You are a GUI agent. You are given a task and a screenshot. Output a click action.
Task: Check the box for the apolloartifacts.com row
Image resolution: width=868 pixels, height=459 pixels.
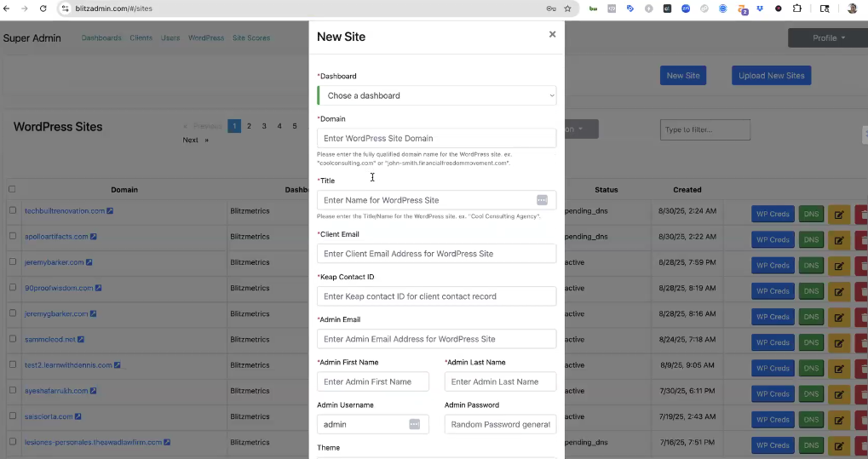click(x=12, y=236)
